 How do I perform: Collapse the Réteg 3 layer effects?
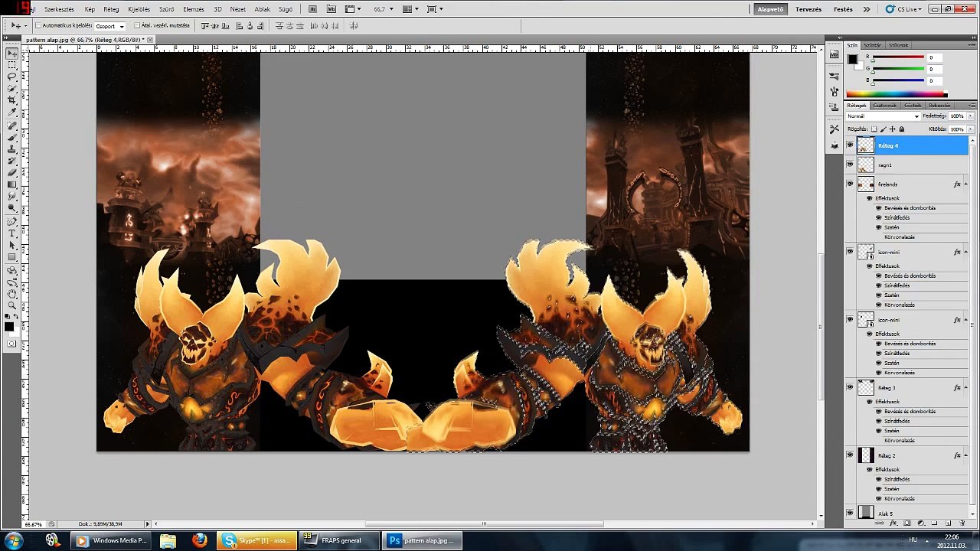tap(965, 388)
